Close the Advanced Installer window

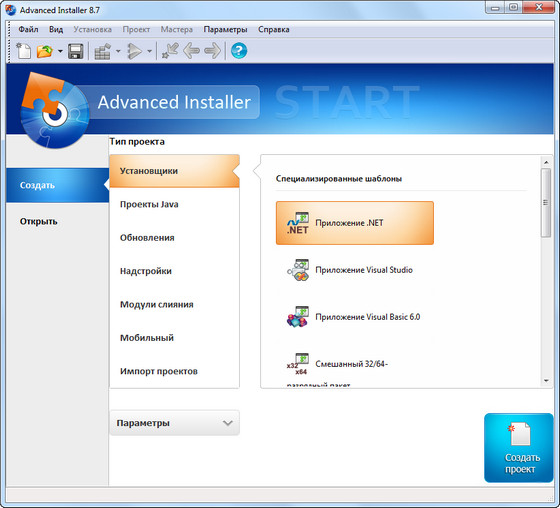(539, 8)
